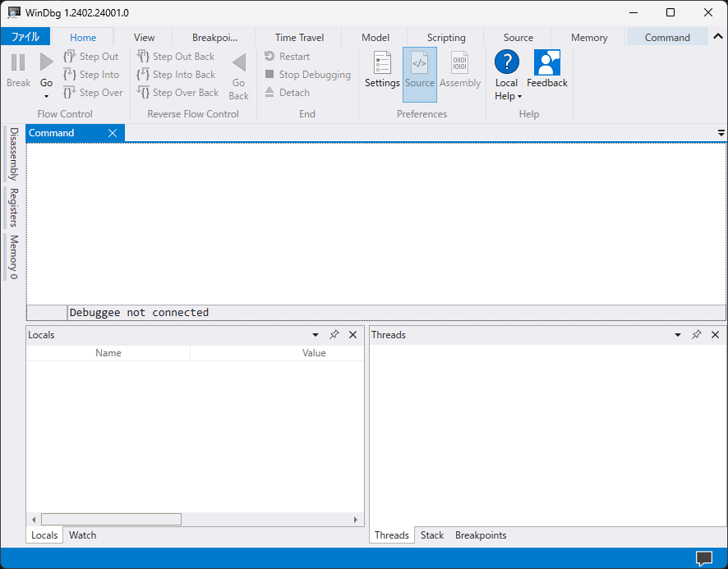Click the Locals right scroll arrow
Image resolution: width=728 pixels, height=569 pixels.
click(356, 520)
